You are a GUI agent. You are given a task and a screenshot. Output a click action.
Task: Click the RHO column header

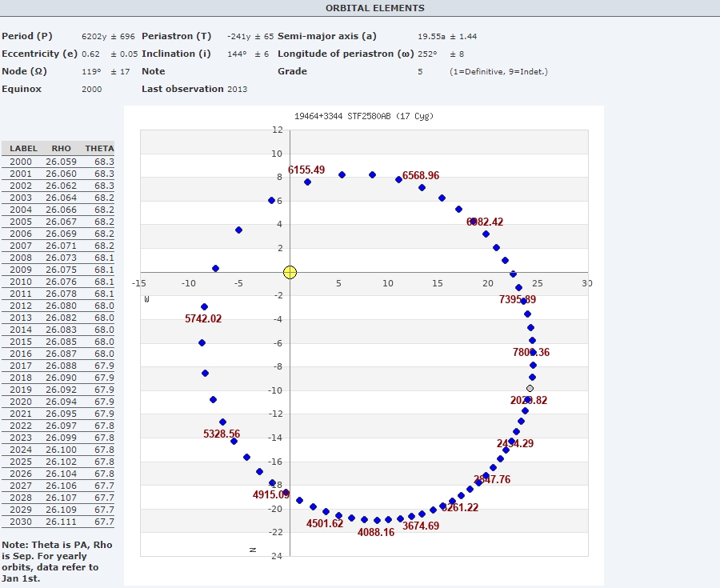pos(61,148)
